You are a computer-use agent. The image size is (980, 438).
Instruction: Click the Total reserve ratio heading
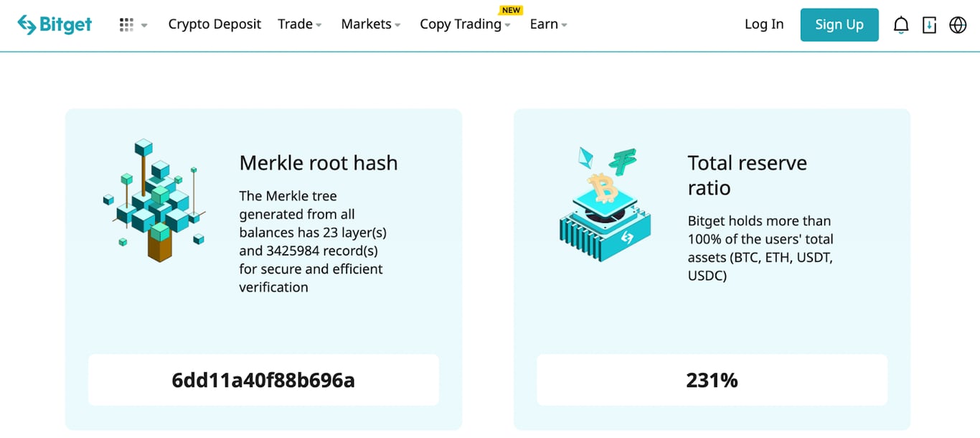pyautogui.click(x=748, y=174)
